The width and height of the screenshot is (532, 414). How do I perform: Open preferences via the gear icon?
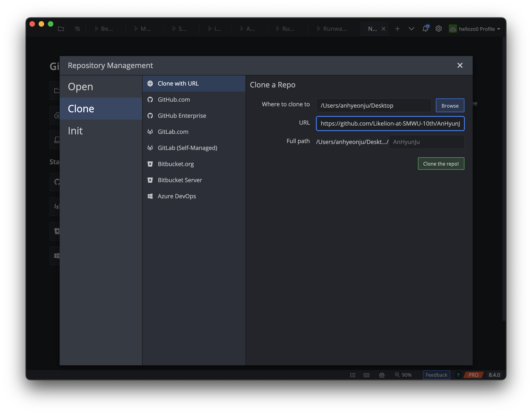(x=438, y=29)
